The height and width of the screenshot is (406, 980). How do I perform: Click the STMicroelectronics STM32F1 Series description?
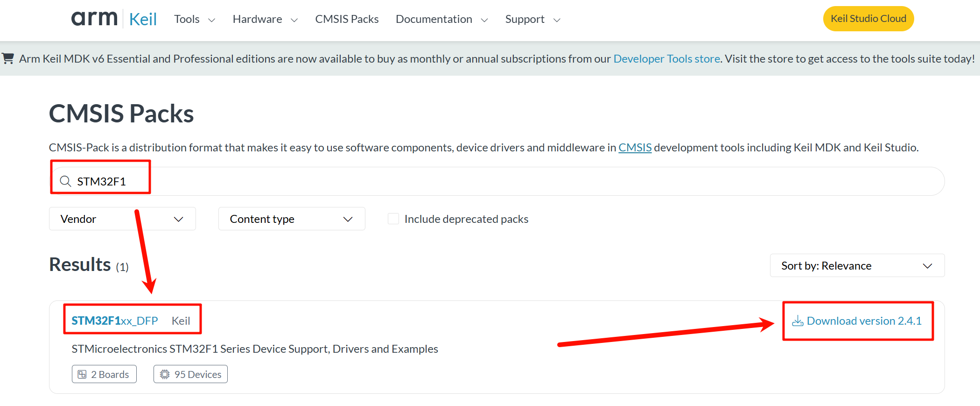pyautogui.click(x=255, y=349)
